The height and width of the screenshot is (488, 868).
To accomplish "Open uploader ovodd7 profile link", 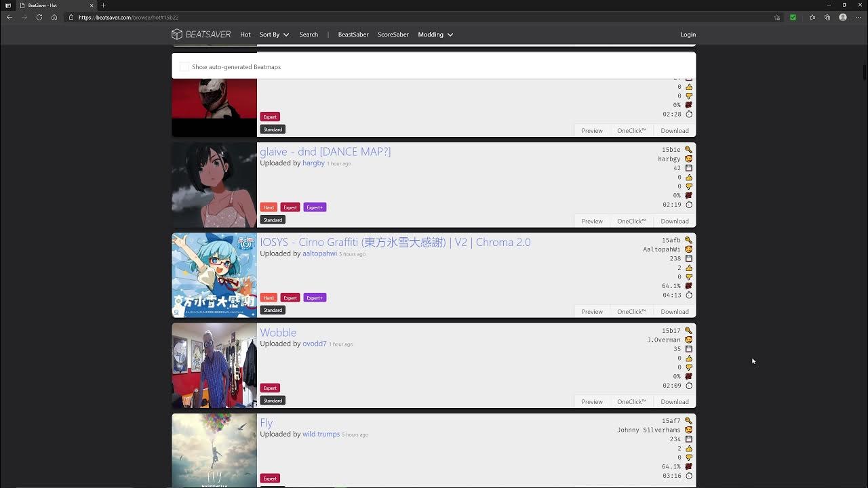I will (315, 344).
